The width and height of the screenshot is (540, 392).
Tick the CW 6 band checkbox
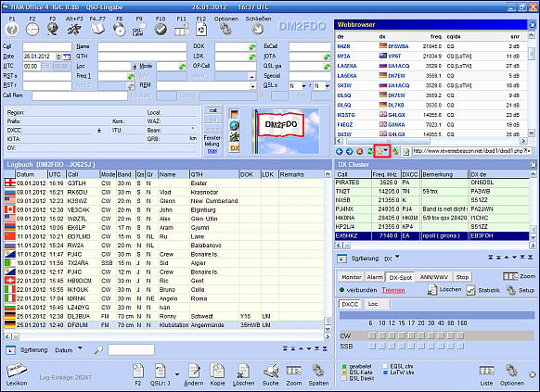click(371, 335)
